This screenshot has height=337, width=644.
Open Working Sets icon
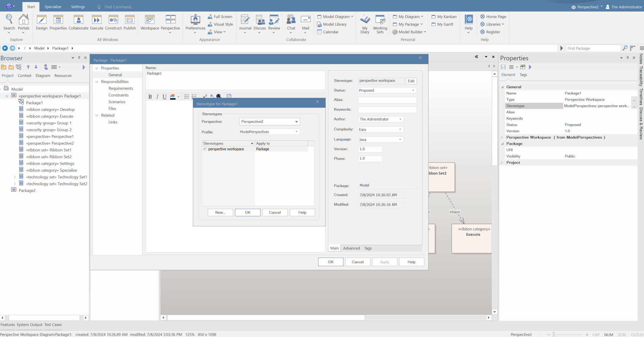coord(380,24)
